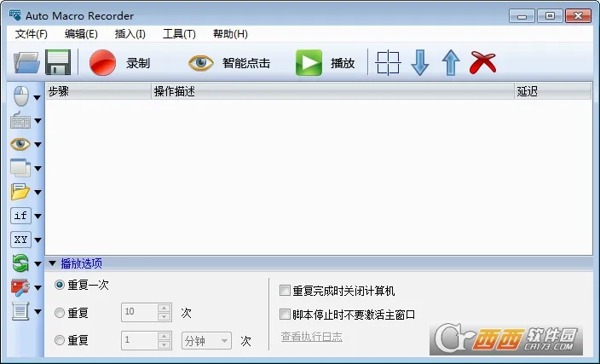The image size is (600, 364).
Task: Decrease duration value with down spinner
Action: 164,345
